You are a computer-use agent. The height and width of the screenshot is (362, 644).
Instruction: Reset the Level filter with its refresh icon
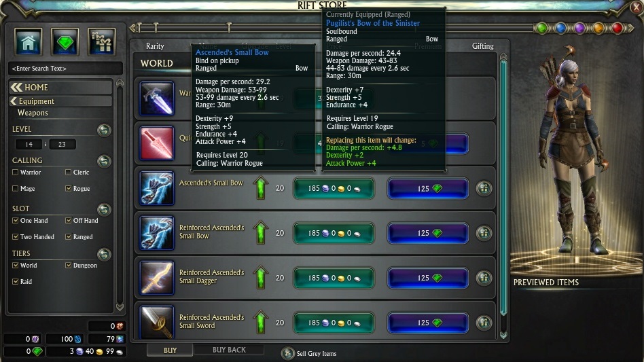coord(104,130)
